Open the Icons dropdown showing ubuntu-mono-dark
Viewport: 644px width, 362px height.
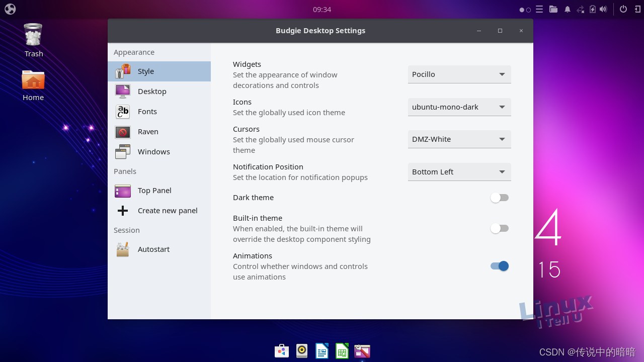click(459, 107)
